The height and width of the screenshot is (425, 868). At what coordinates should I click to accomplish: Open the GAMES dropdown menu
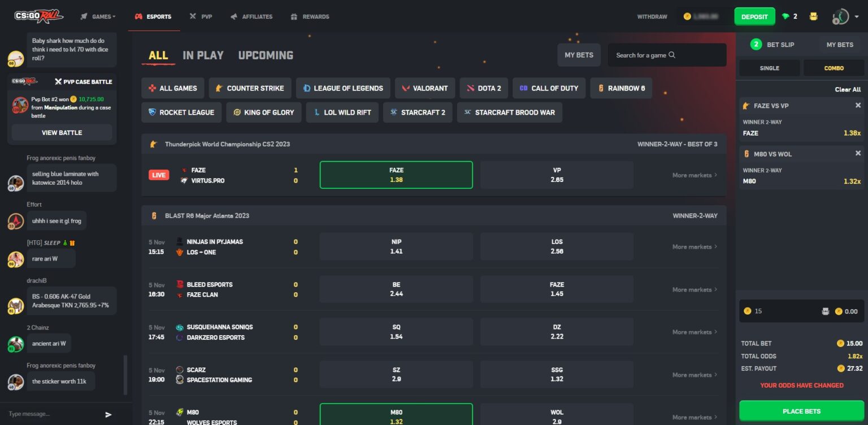[x=98, y=16]
